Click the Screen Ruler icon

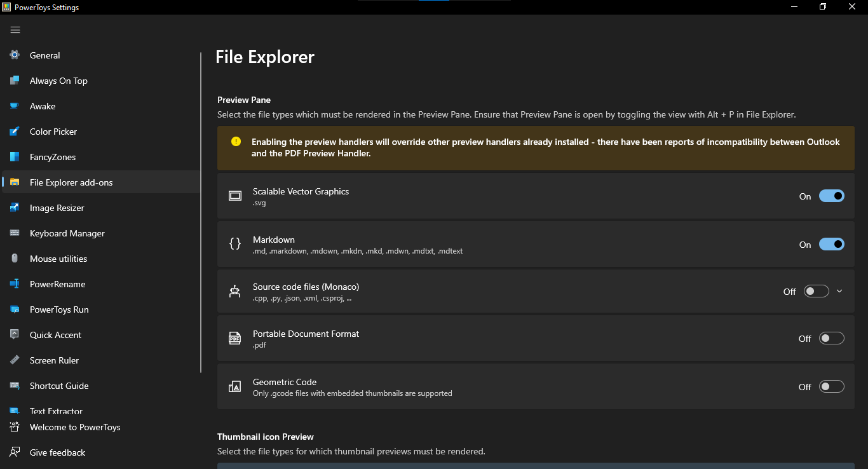(x=15, y=360)
